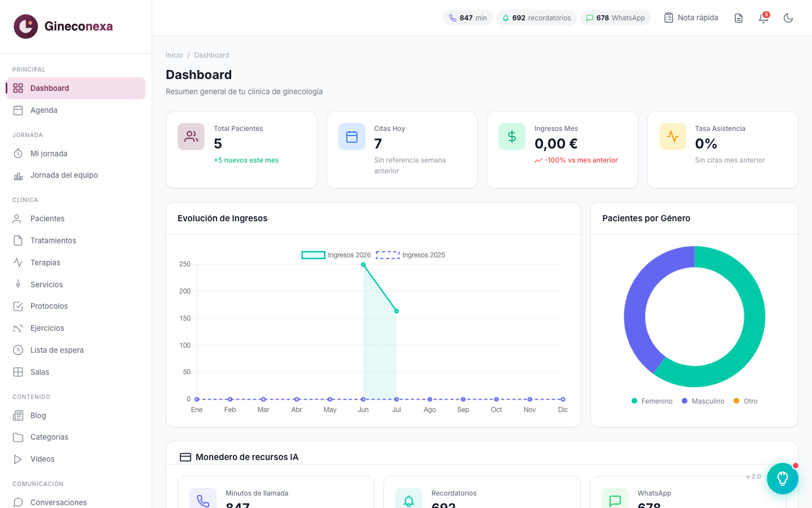This screenshot has width=812, height=508.
Task: Click the Salas grid icon
Action: click(18, 372)
